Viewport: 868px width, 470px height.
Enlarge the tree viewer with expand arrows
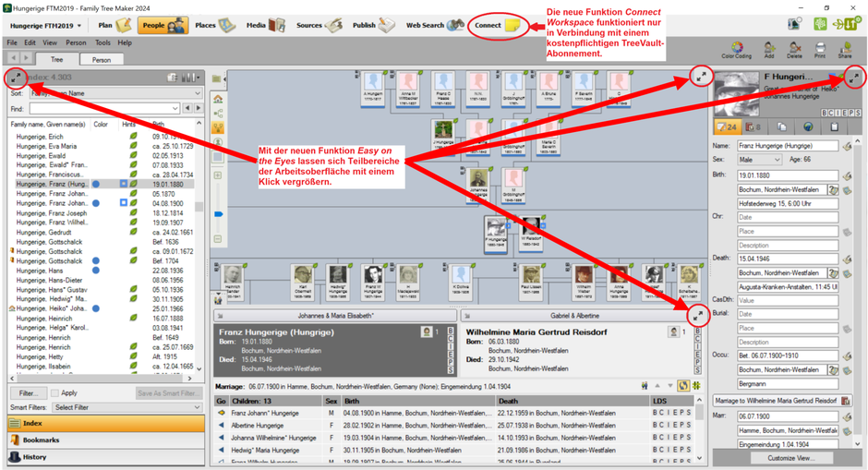pos(701,77)
